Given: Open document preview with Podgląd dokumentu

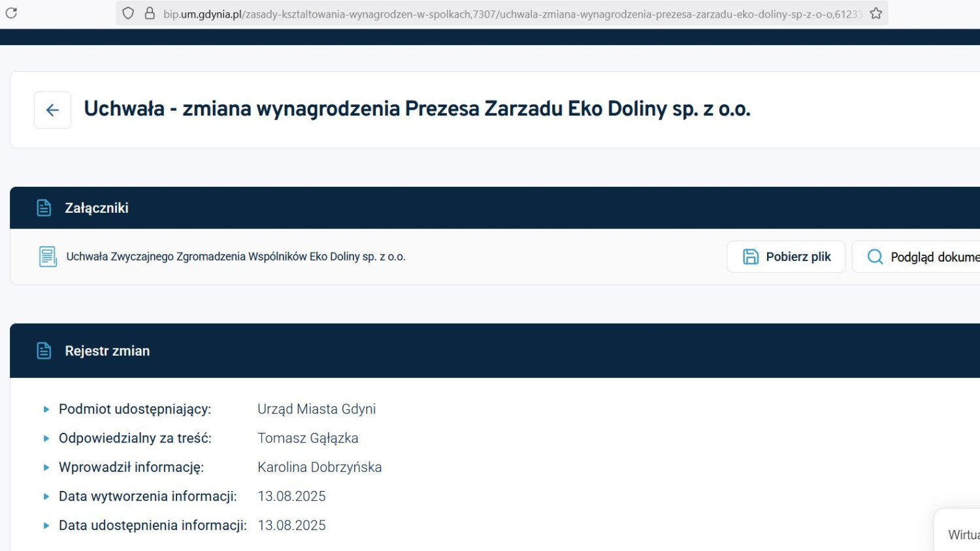Looking at the screenshot, I should pos(916,257).
